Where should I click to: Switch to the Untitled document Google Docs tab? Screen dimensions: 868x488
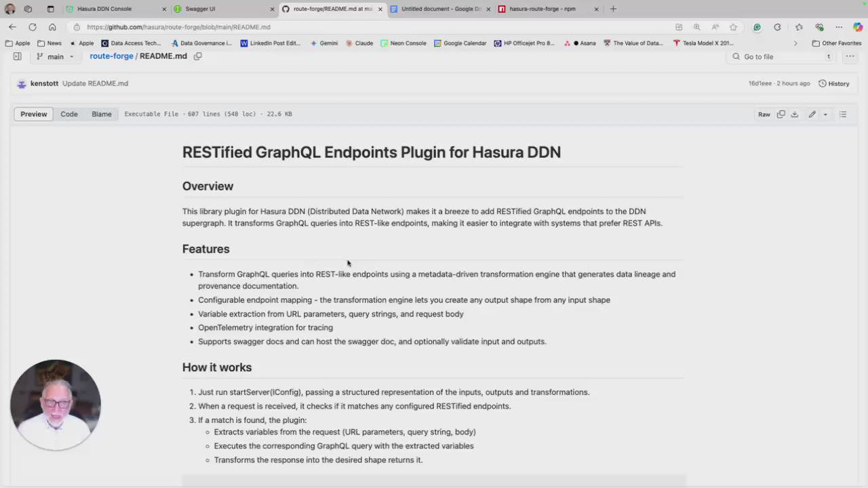(441, 9)
